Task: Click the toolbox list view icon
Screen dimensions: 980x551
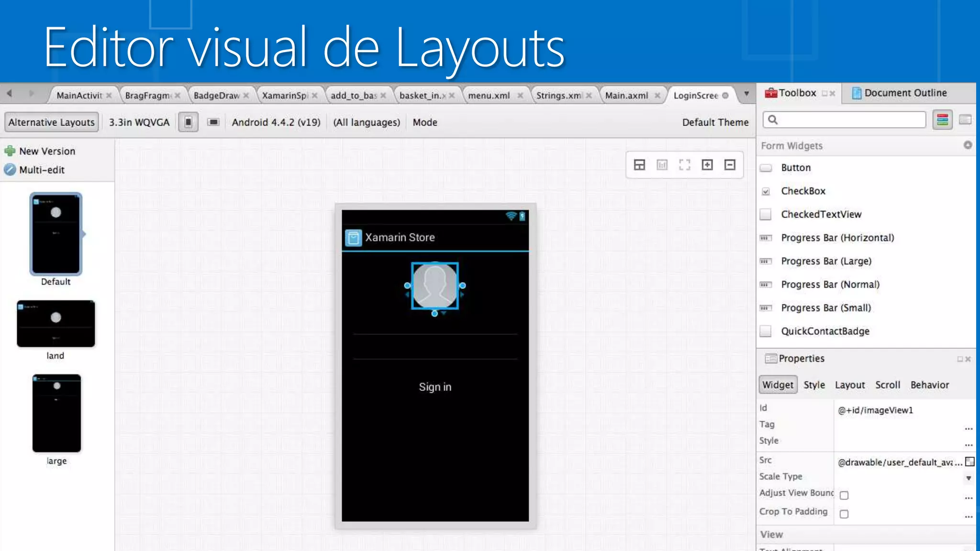Action: [965, 120]
